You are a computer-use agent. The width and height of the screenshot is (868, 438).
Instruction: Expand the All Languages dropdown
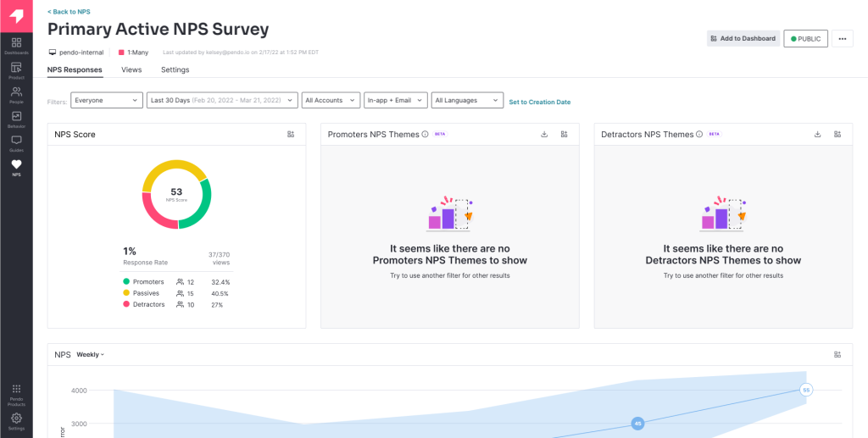pyautogui.click(x=467, y=100)
